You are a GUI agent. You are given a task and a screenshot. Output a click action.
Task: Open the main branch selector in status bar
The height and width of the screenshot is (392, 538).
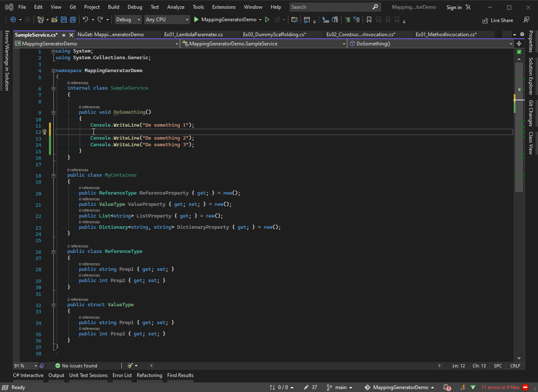coord(340,387)
